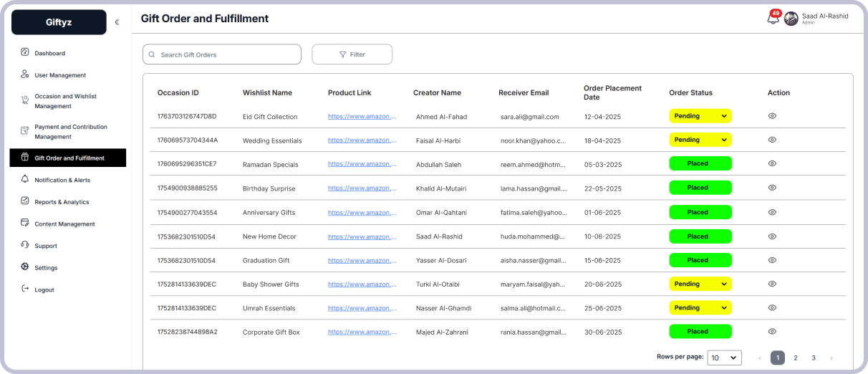This screenshot has width=868, height=374.
Task: Click the Search Gift Orders field
Action: [x=222, y=54]
